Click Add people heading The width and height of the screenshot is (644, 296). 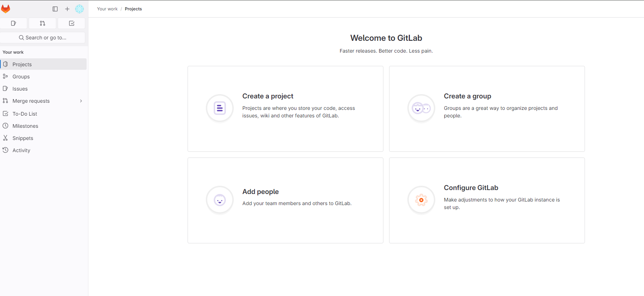[261, 191]
